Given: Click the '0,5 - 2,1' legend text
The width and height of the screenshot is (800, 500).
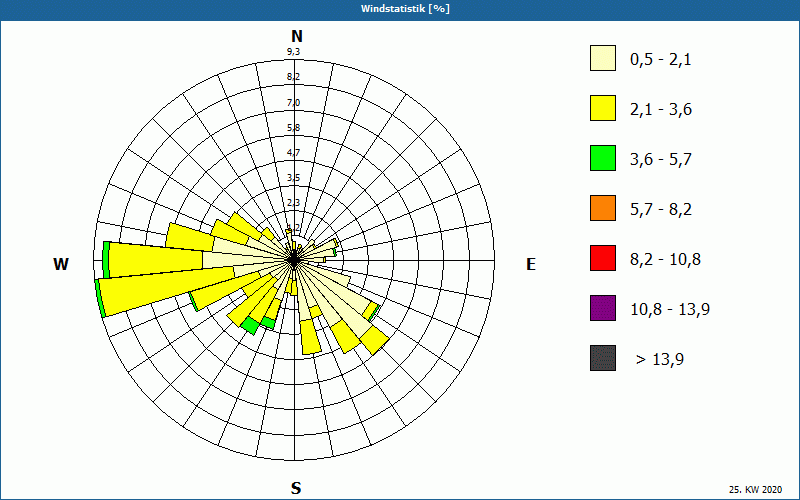Looking at the screenshot, I should click(661, 60).
